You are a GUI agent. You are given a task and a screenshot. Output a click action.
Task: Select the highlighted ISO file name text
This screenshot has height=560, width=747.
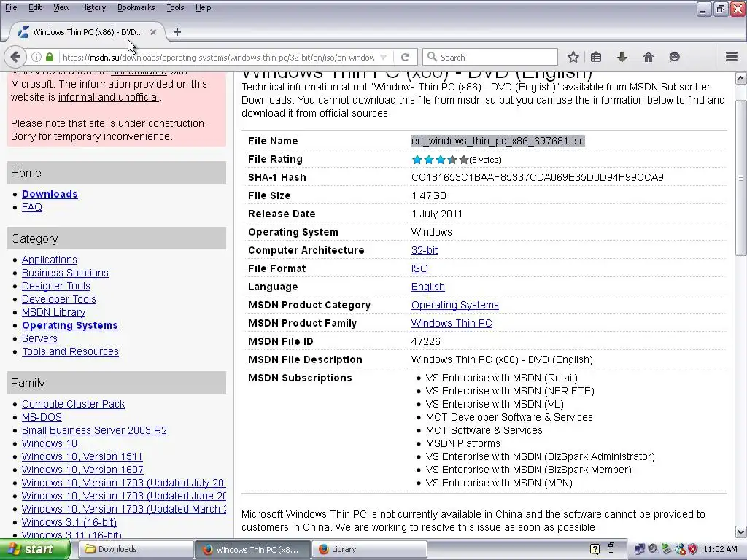(x=498, y=141)
